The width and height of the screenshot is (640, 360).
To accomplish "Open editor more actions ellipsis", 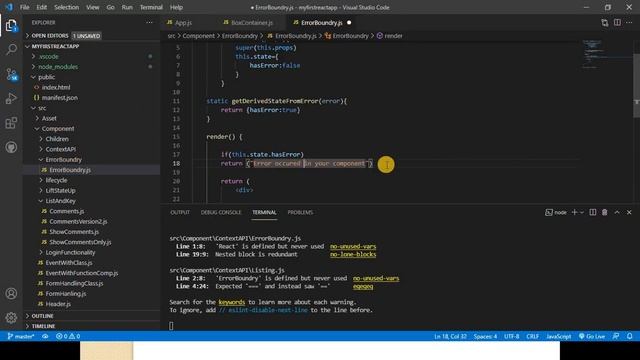I will click(629, 23).
